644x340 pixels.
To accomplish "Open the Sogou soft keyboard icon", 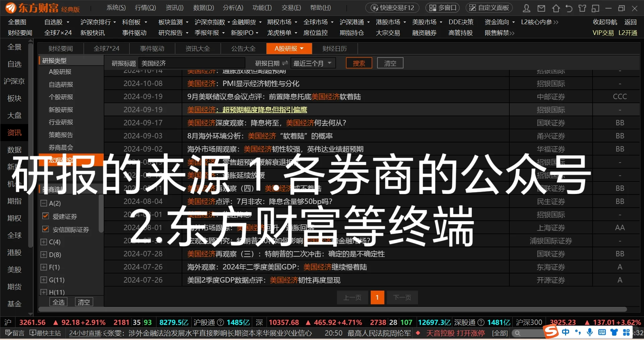I will 602,332.
